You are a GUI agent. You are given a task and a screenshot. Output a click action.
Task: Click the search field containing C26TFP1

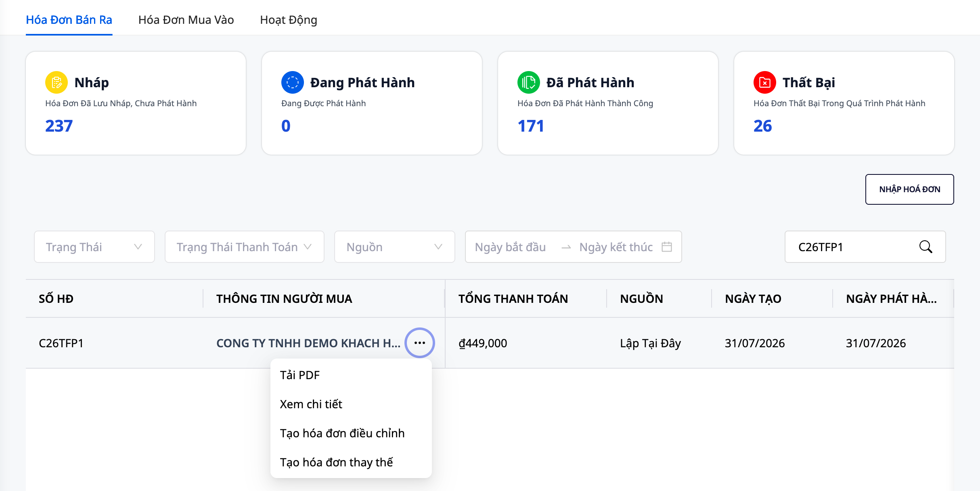click(865, 247)
